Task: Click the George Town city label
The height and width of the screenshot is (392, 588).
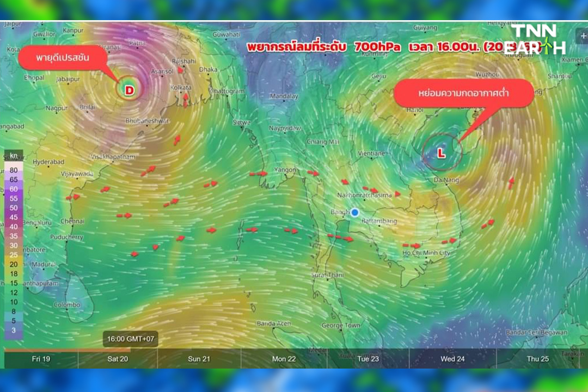Action: tap(341, 326)
